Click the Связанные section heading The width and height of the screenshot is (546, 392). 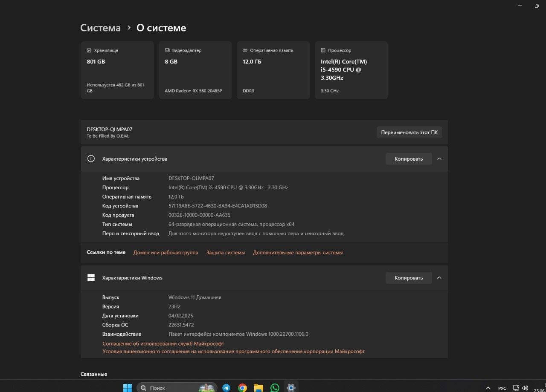94,374
